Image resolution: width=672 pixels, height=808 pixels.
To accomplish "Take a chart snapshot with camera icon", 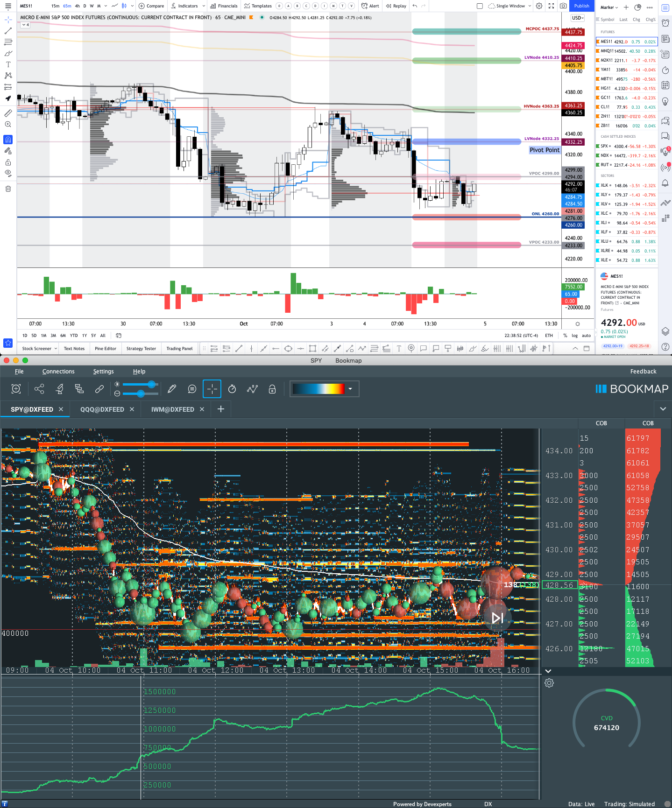I will coord(563,6).
